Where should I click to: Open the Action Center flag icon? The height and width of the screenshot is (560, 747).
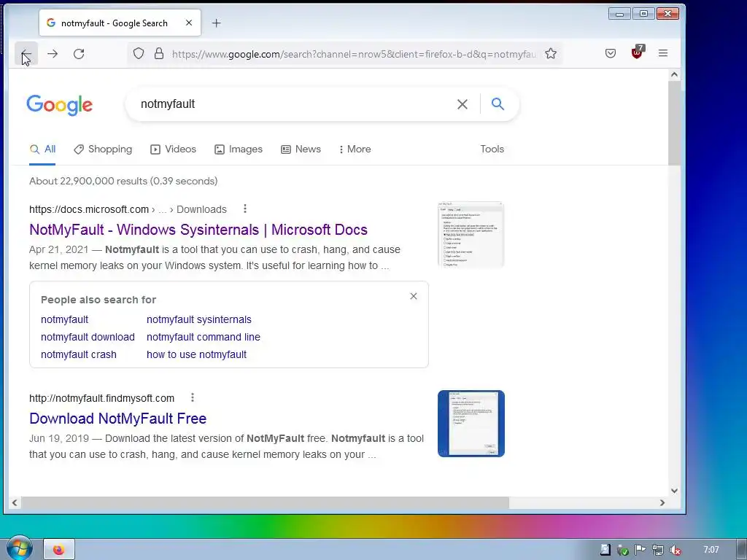tap(640, 550)
